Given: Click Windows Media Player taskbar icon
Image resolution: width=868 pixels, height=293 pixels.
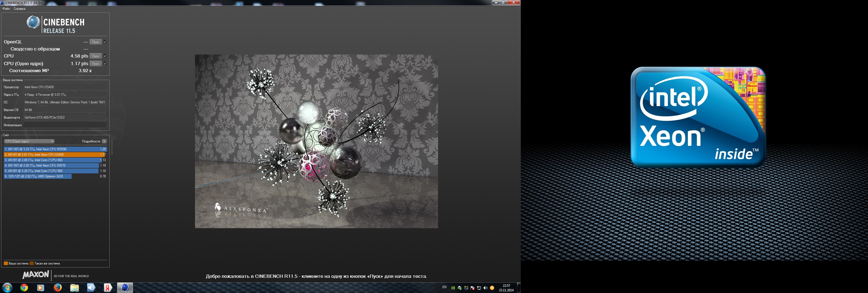Looking at the screenshot, I should 41,288.
